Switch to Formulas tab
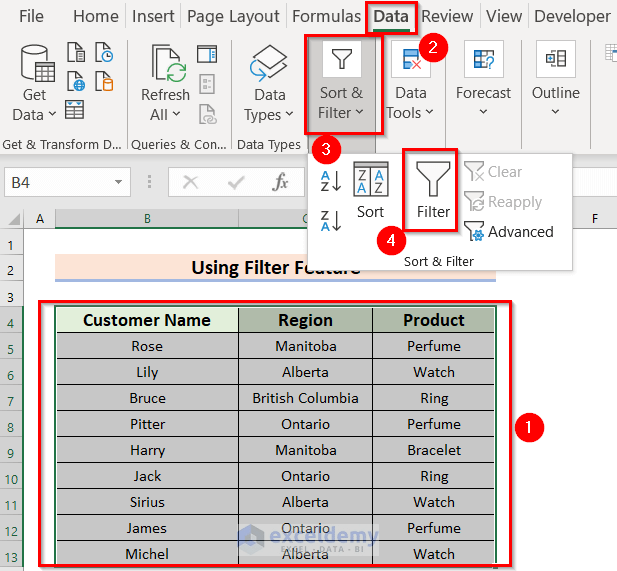 pos(326,17)
